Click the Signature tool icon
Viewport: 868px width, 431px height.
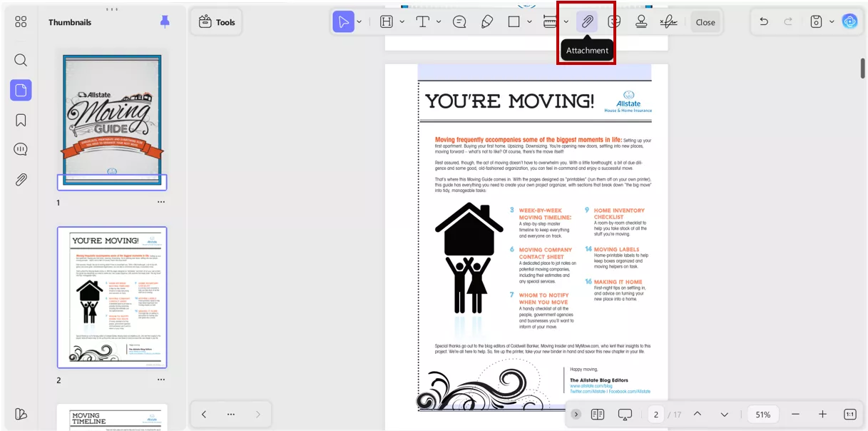point(667,21)
